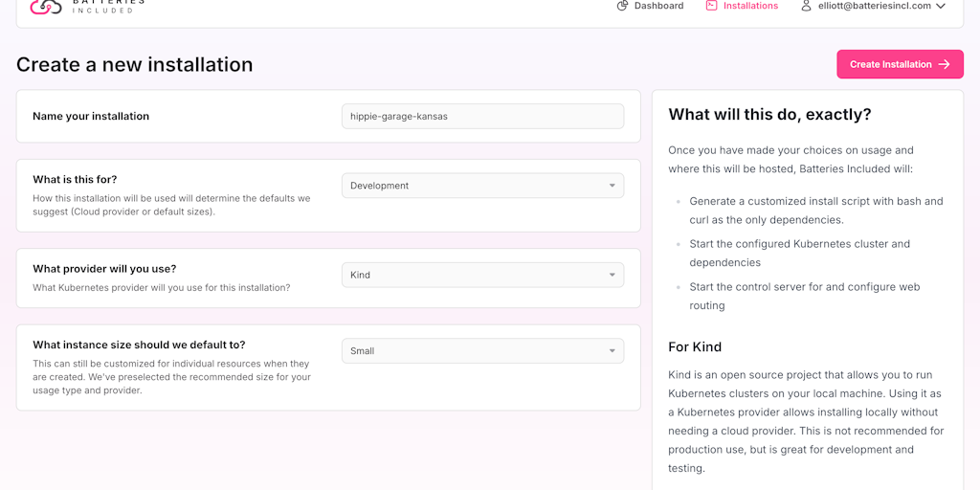Go to the Installations navigation item
This screenshot has width=980, height=490.
coord(750,6)
